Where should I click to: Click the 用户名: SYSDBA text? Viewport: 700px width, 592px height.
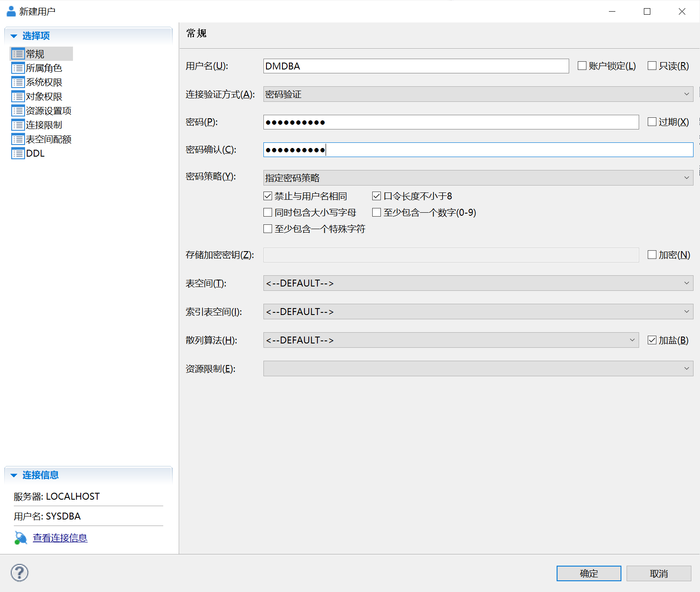point(47,516)
